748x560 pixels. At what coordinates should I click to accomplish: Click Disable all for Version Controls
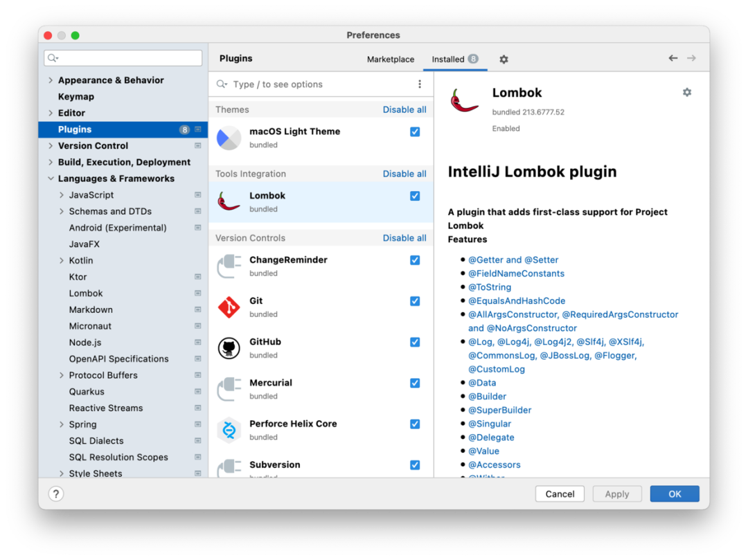(x=404, y=238)
